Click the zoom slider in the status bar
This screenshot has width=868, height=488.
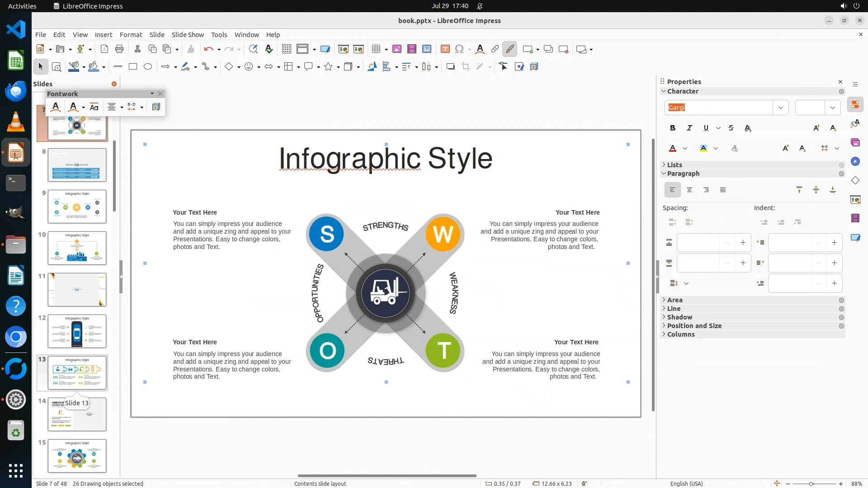[811, 483]
